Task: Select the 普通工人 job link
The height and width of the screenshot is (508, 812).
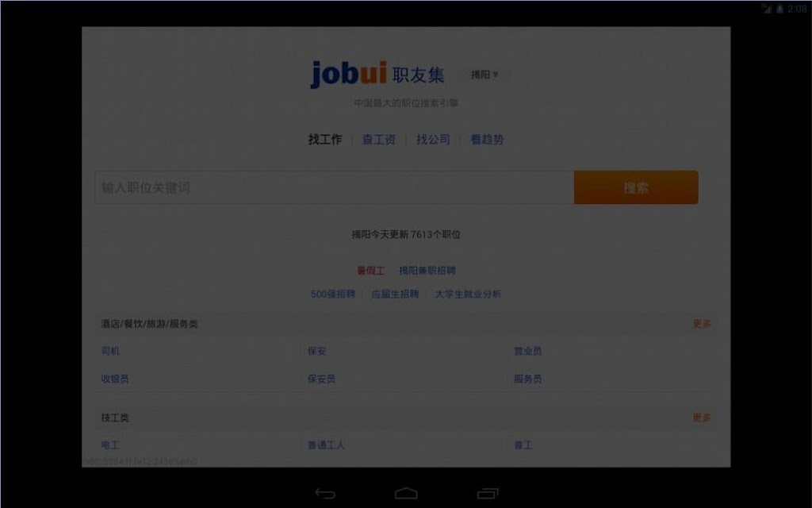Action: pyautogui.click(x=326, y=444)
